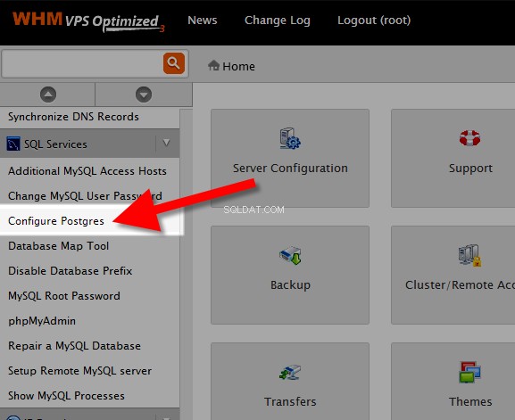
Task: Click inside the sidebar search field
Action: pyautogui.click(x=82, y=63)
